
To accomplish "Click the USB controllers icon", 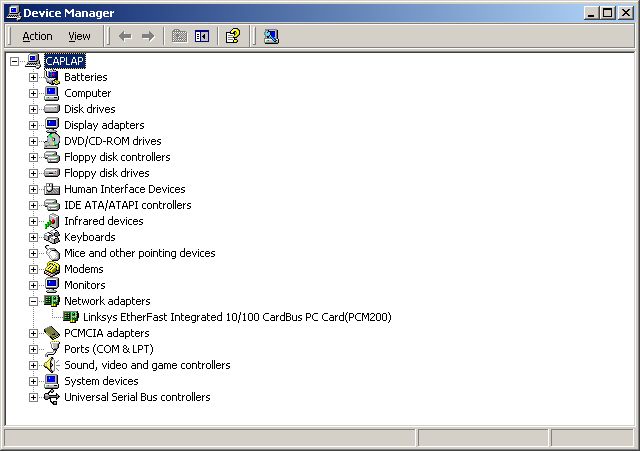I will (x=52, y=397).
